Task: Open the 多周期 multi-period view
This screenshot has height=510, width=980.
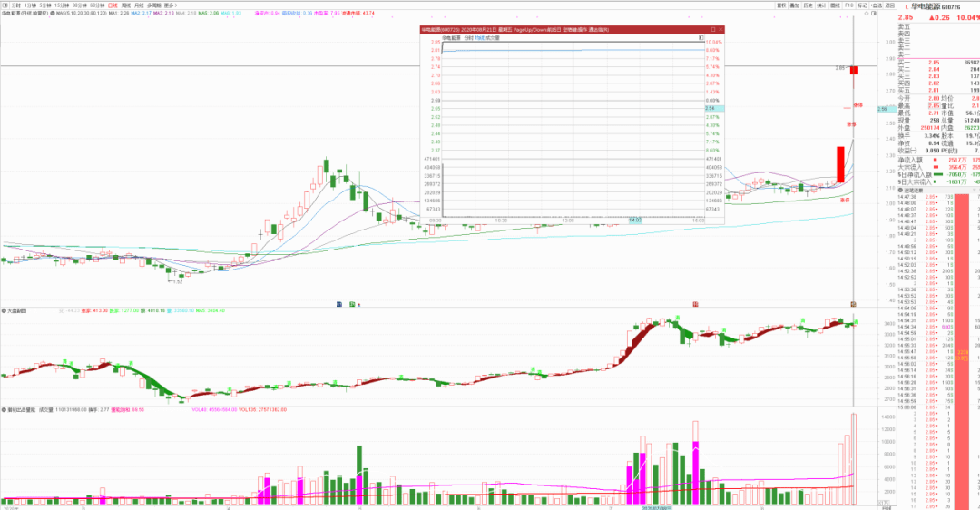Action: 153,5
